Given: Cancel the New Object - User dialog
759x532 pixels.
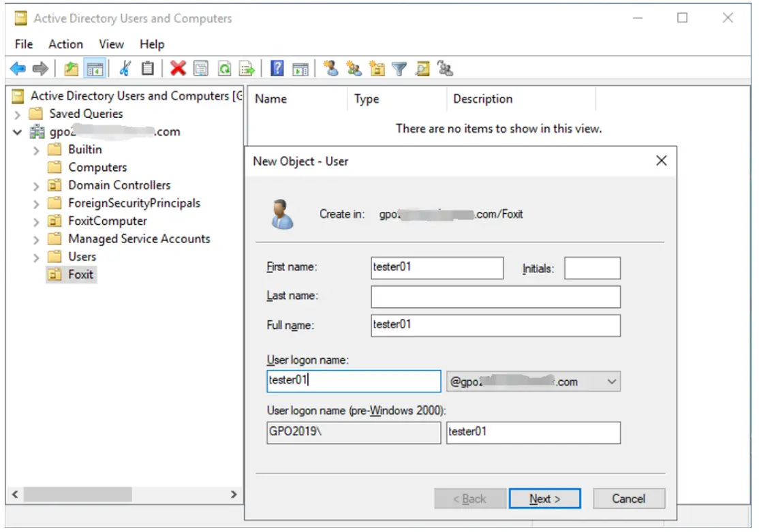Looking at the screenshot, I should (628, 498).
